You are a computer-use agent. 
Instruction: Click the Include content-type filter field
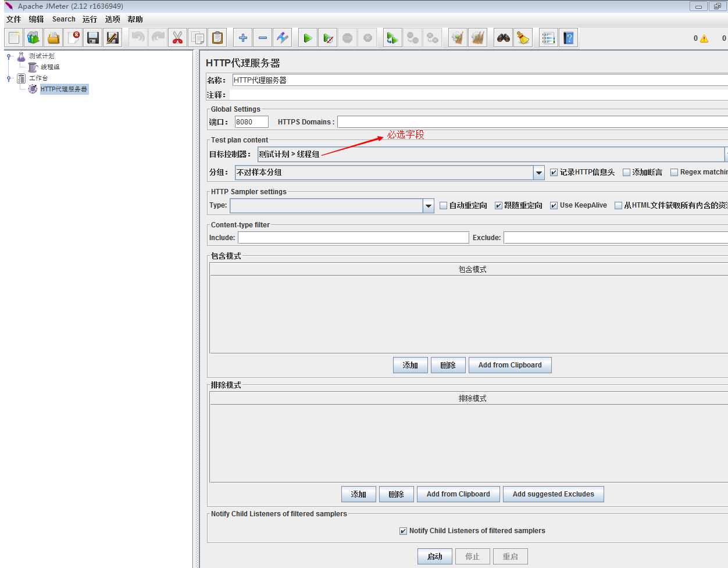354,238
